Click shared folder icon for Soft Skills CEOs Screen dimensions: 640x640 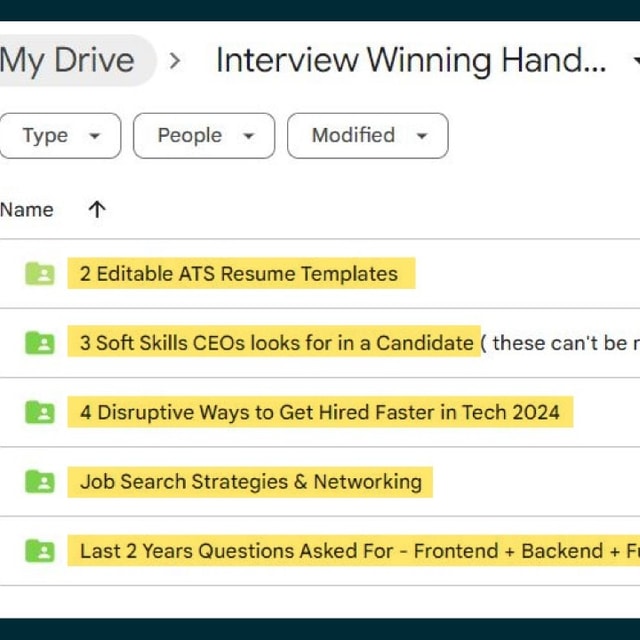(x=39, y=343)
